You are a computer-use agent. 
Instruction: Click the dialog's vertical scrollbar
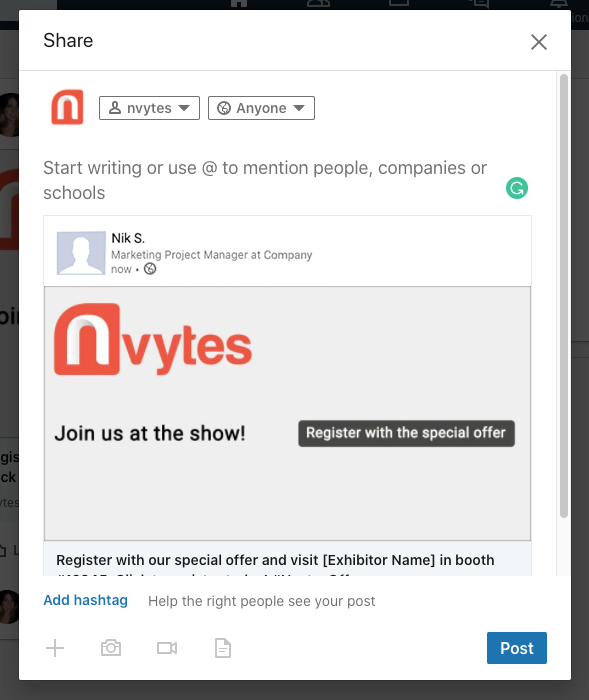pyautogui.click(x=564, y=295)
